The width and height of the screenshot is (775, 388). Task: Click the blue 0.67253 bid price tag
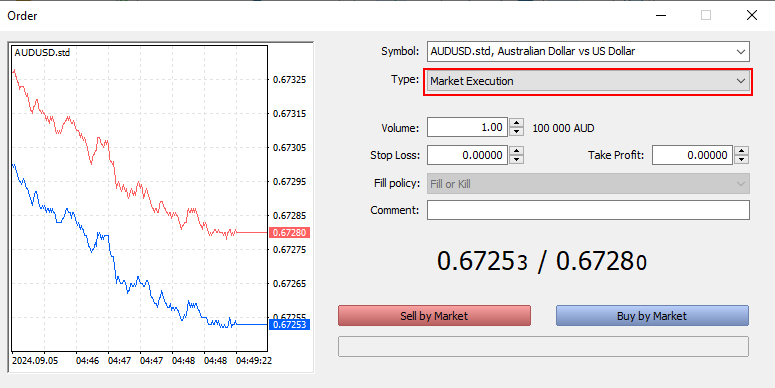point(290,324)
